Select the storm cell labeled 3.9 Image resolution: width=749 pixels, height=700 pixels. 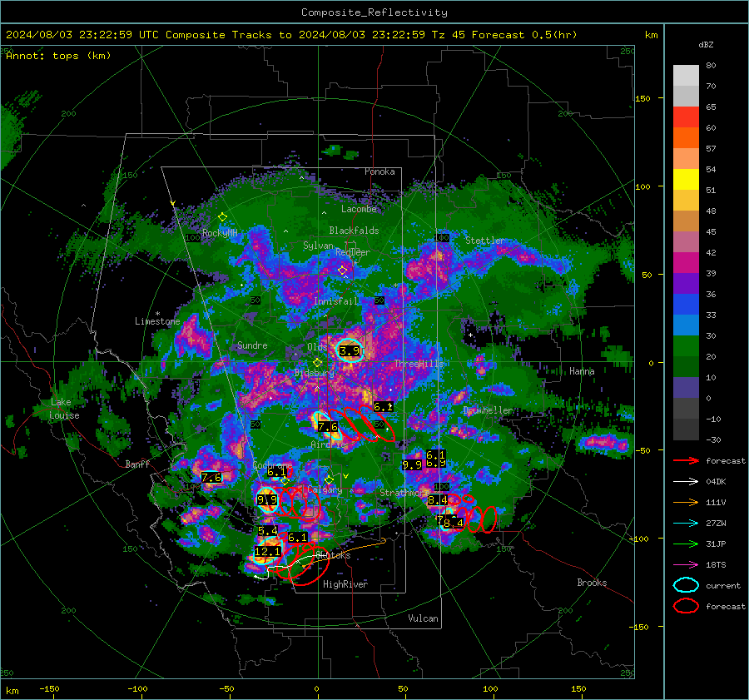click(x=350, y=351)
